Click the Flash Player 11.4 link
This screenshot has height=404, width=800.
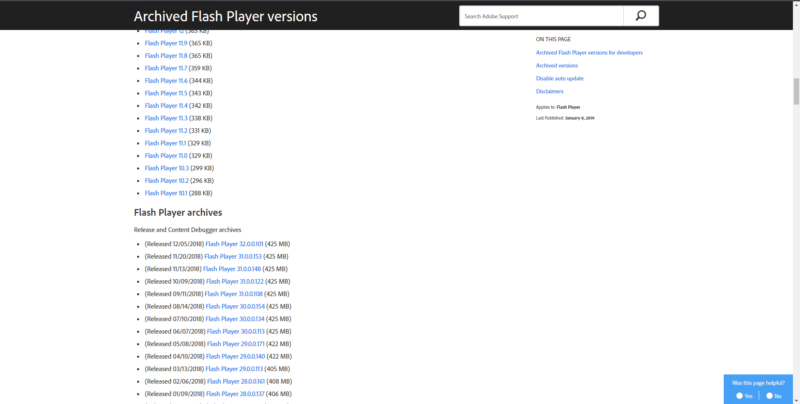point(166,106)
